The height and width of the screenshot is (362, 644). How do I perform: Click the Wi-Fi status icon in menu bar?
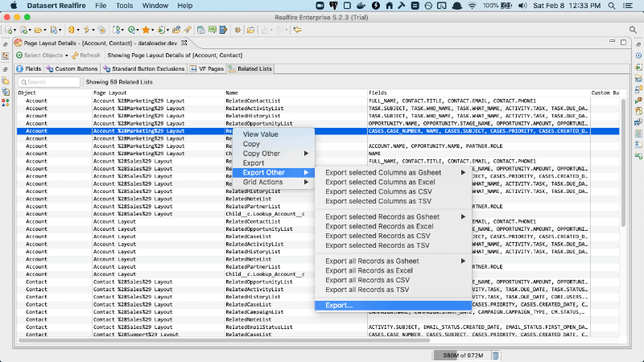pos(472,6)
